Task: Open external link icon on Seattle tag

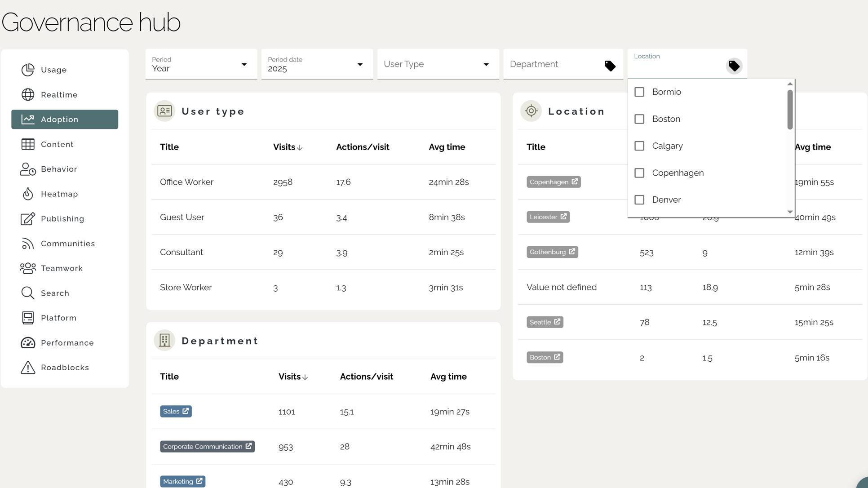Action: [x=557, y=322]
